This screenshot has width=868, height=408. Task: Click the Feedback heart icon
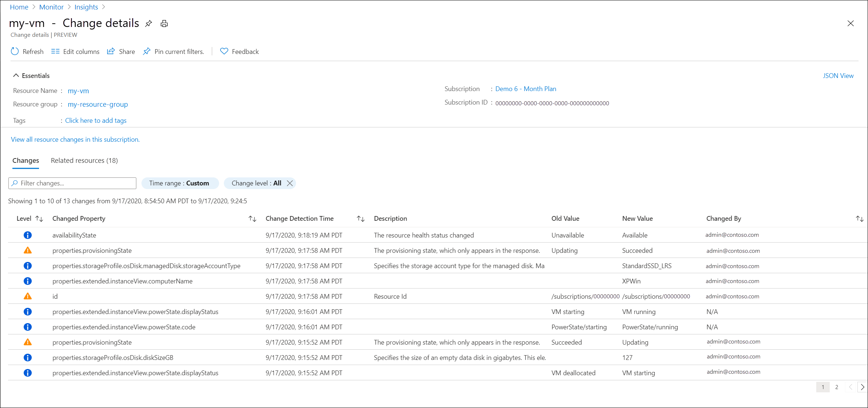(224, 51)
